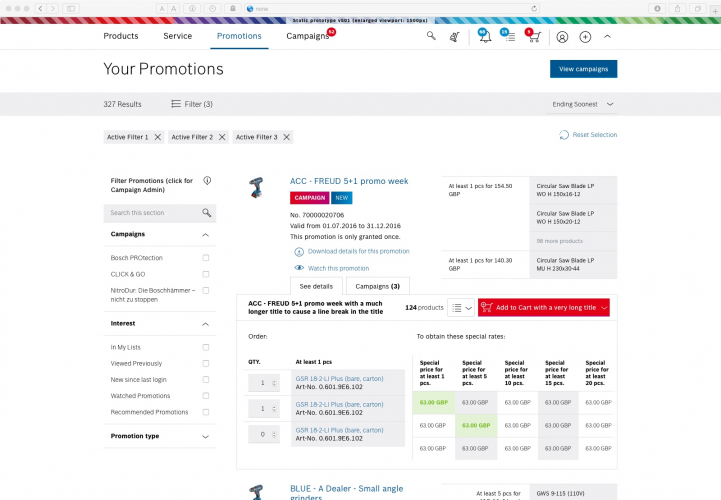Open the Add to Cart dropdown arrow
Screen dimensions: 721x500
click(x=604, y=308)
